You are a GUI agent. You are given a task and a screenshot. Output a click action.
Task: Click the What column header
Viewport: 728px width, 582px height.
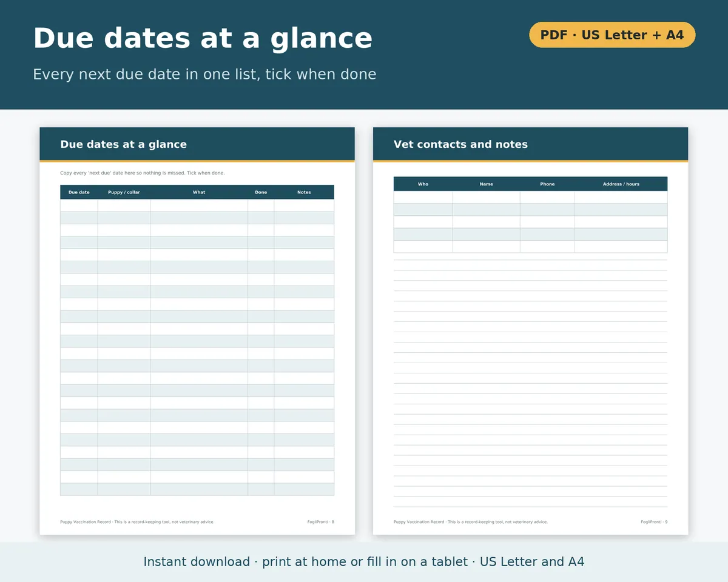199,192
